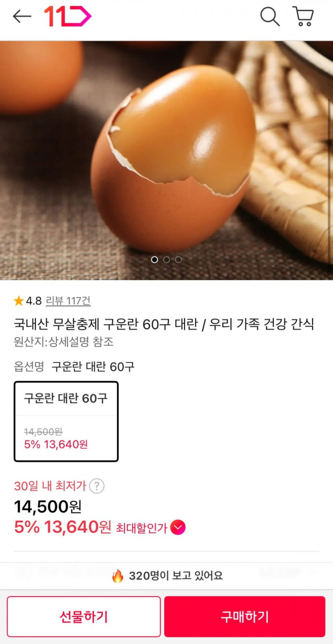The image size is (333, 644).
Task: Select the 구운란 대란 60구 option card
Action: point(66,421)
